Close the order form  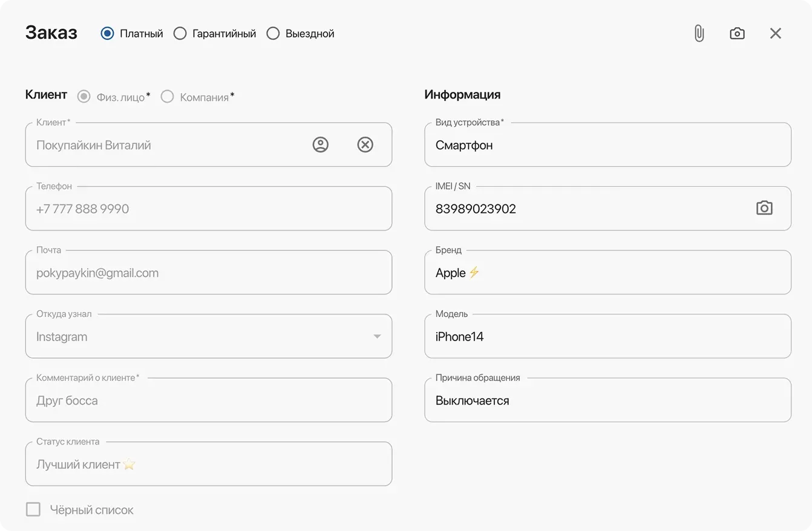pos(775,34)
